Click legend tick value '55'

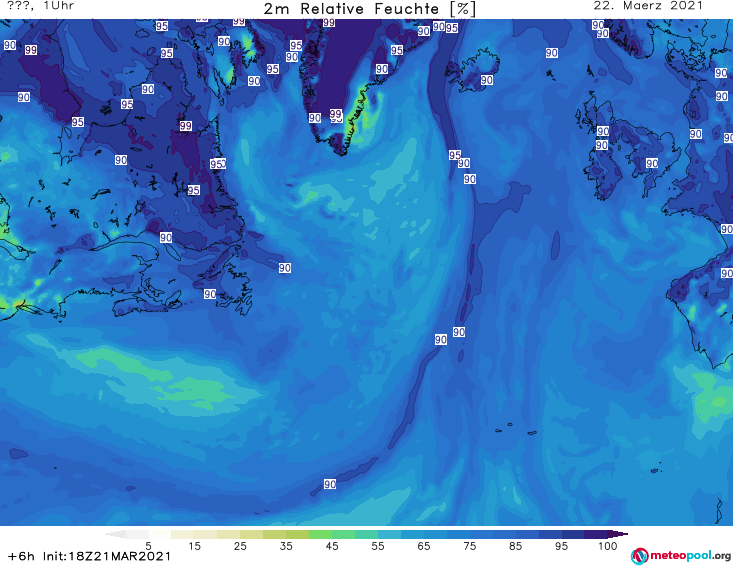coord(378,546)
